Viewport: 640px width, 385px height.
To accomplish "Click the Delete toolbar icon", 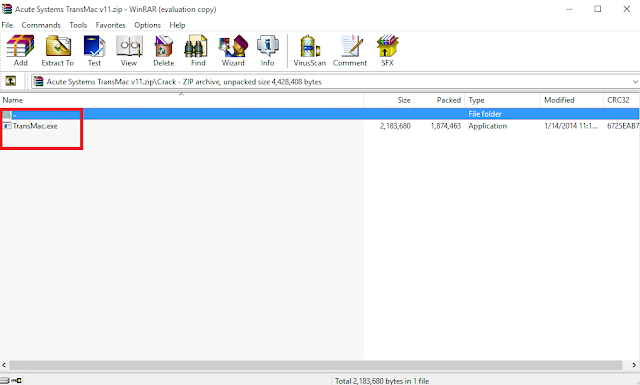I will (x=164, y=50).
